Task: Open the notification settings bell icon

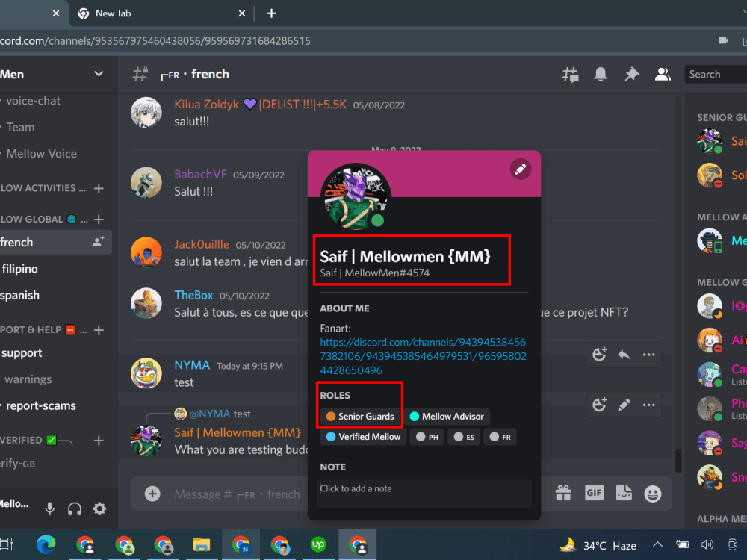Action: coord(601,75)
